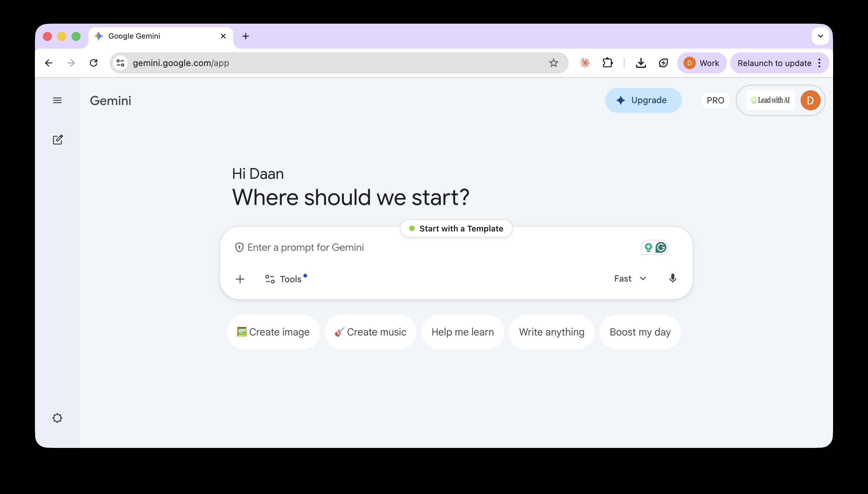Image resolution: width=868 pixels, height=494 pixels.
Task: Click the Gemini title text
Action: coord(110,101)
